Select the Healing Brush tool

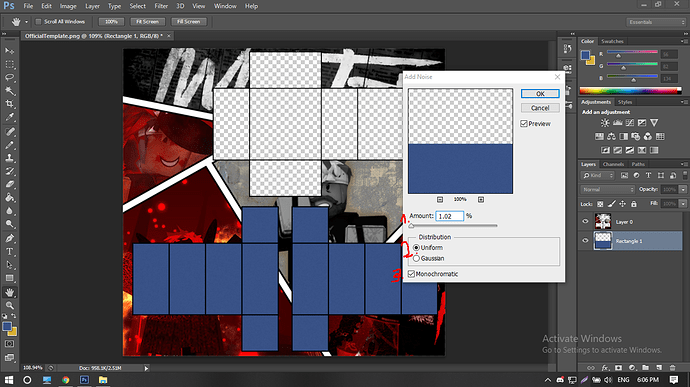9,131
